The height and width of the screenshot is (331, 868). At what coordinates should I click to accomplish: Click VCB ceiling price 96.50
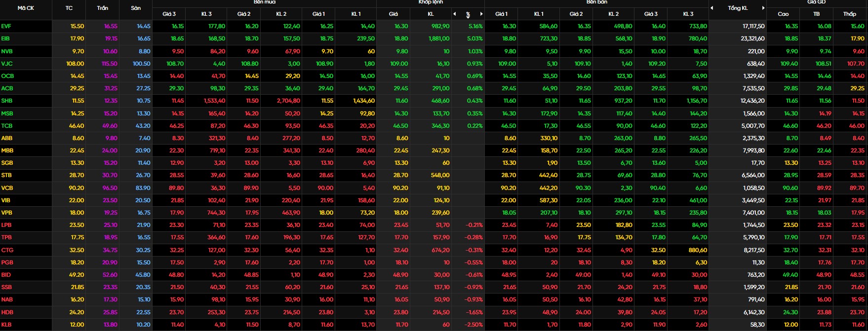(x=110, y=188)
